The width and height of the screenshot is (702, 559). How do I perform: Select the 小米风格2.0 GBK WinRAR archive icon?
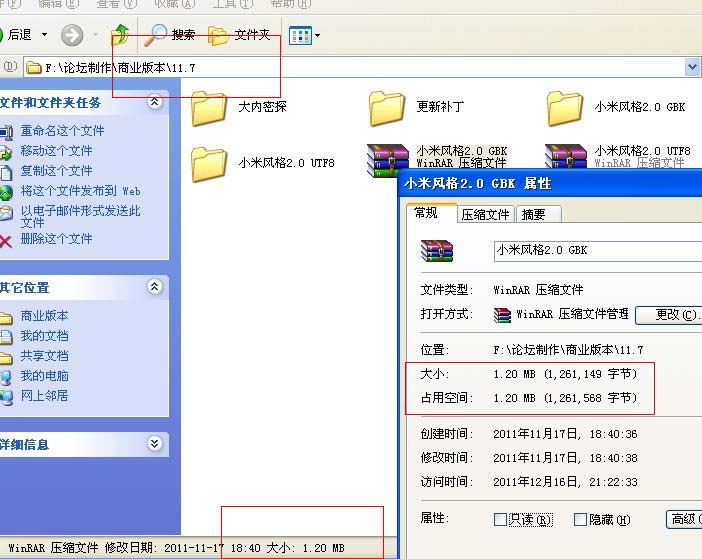(x=387, y=160)
